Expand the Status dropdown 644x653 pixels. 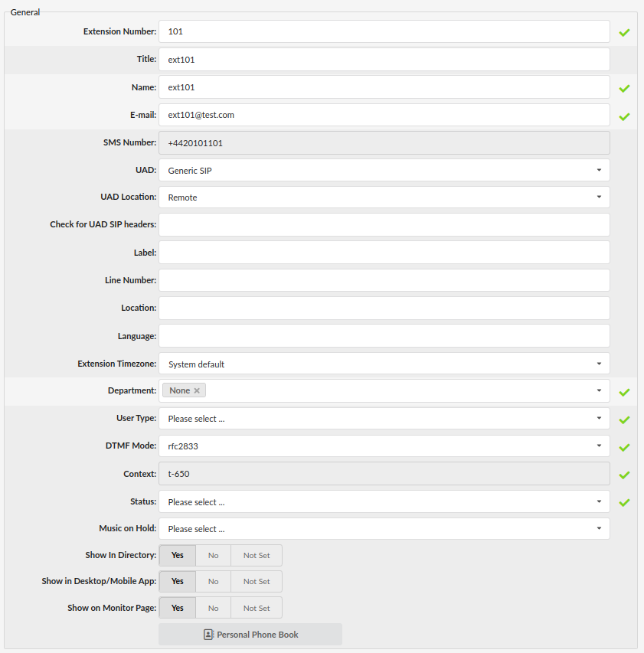click(599, 502)
